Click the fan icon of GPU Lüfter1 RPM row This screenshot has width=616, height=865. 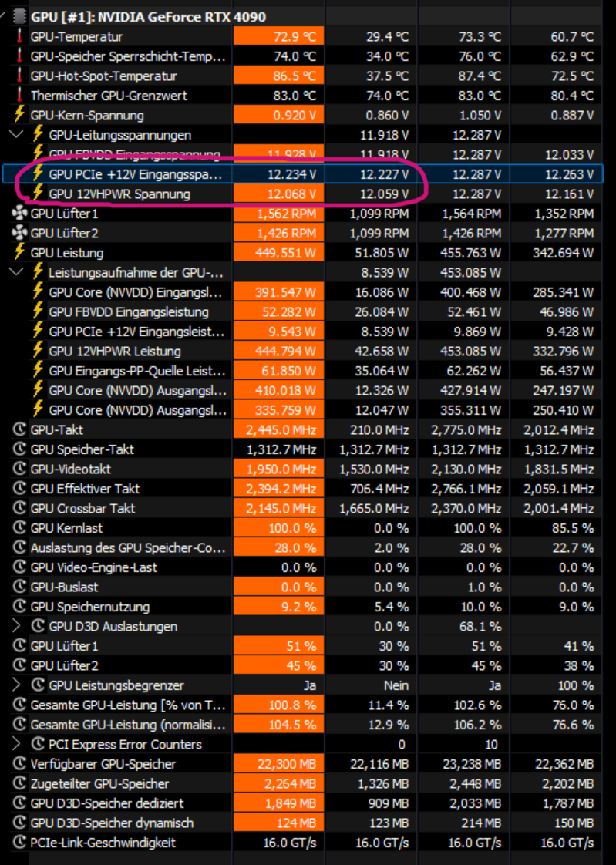19,213
